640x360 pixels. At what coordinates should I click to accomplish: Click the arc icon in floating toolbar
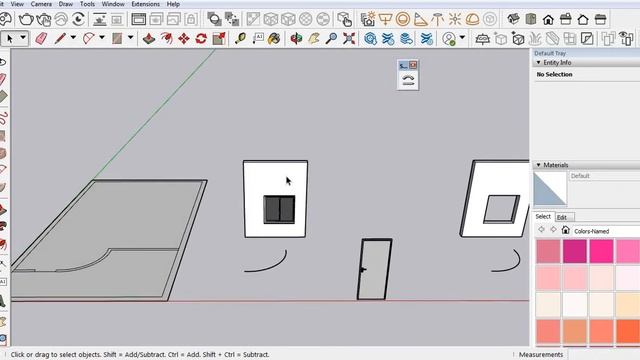pos(408,80)
